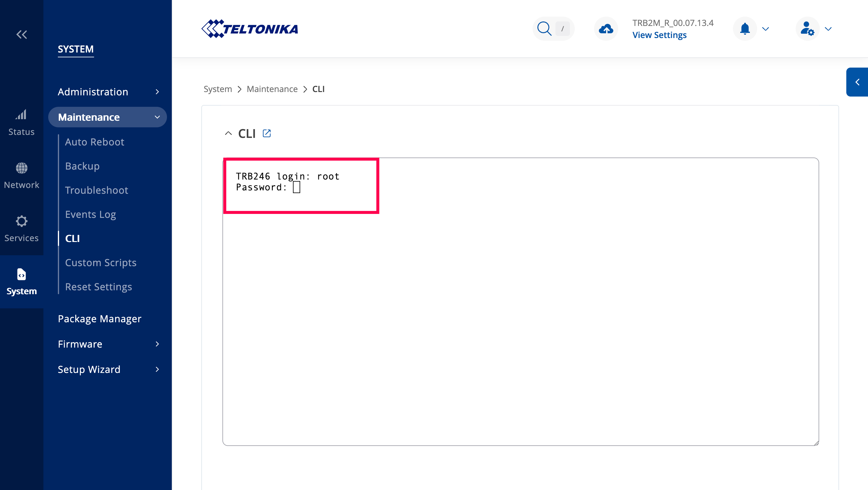Open CLI in new window icon

click(x=266, y=133)
